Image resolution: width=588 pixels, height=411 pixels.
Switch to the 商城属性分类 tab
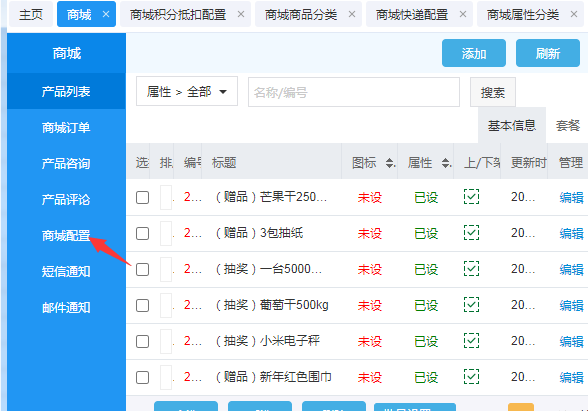pyautogui.click(x=523, y=15)
